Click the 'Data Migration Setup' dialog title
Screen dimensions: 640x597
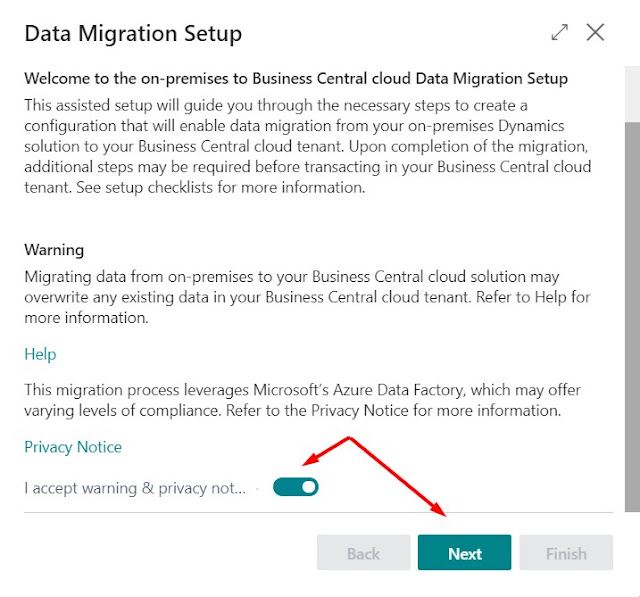coord(133,33)
